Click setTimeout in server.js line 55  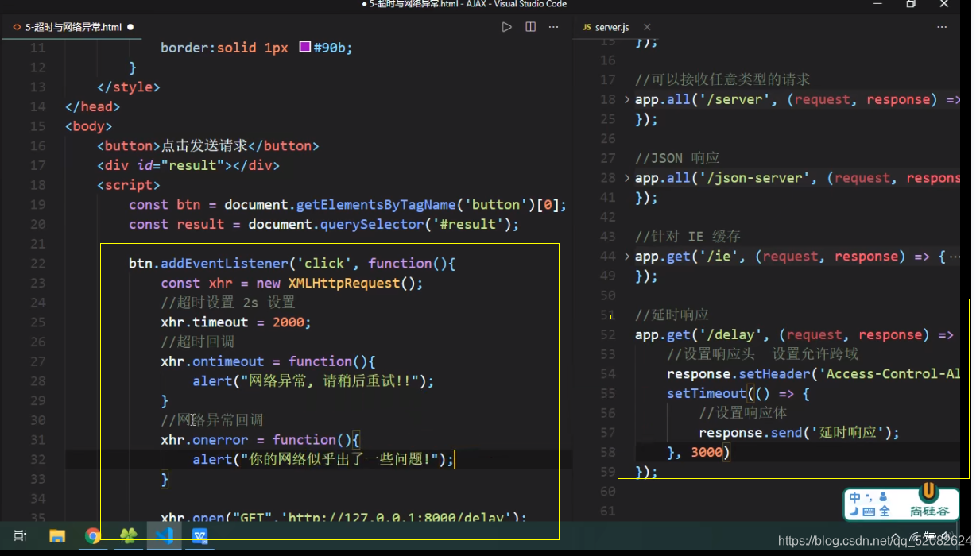point(707,394)
